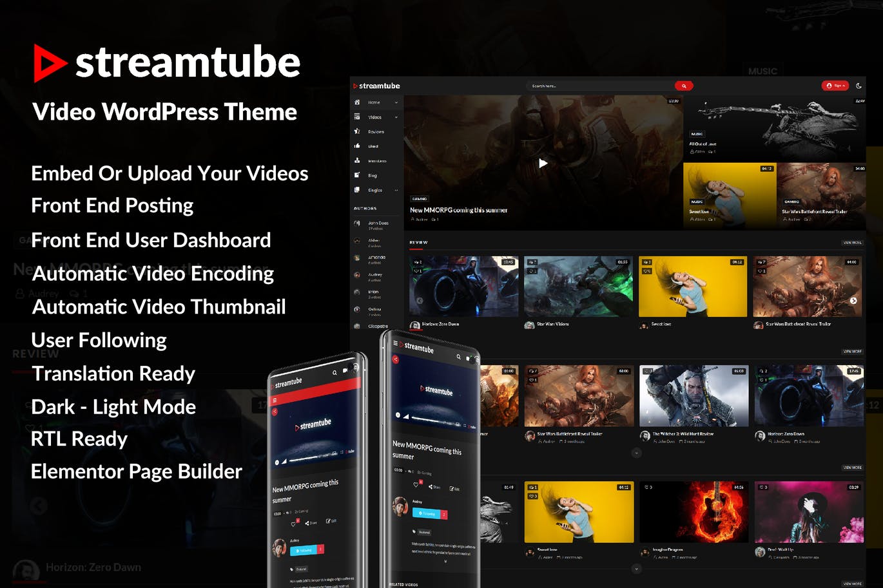
Task: Open the Members menu entry
Action: [377, 160]
